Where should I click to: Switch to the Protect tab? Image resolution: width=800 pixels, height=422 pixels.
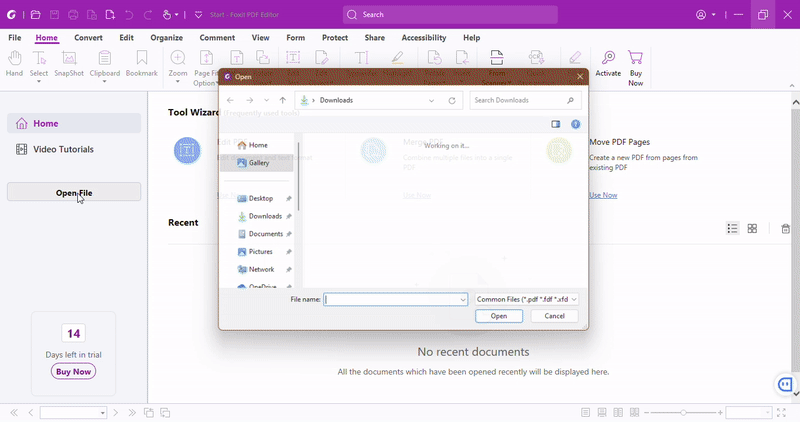[335, 38]
